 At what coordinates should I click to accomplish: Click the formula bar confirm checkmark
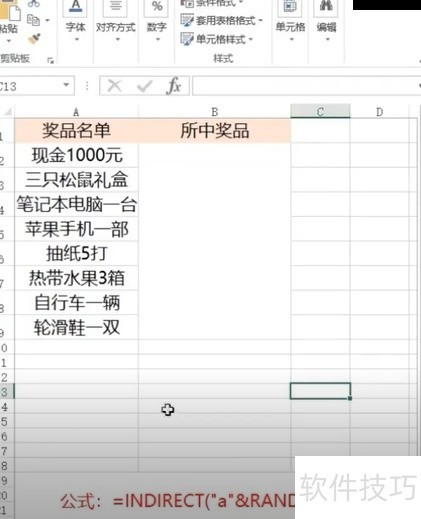144,86
